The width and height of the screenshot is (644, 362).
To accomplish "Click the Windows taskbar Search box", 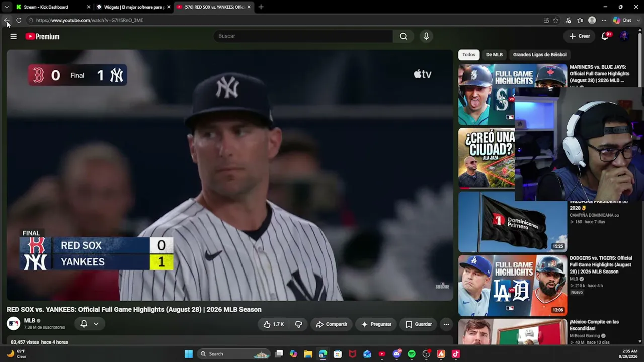I will [x=234, y=354].
